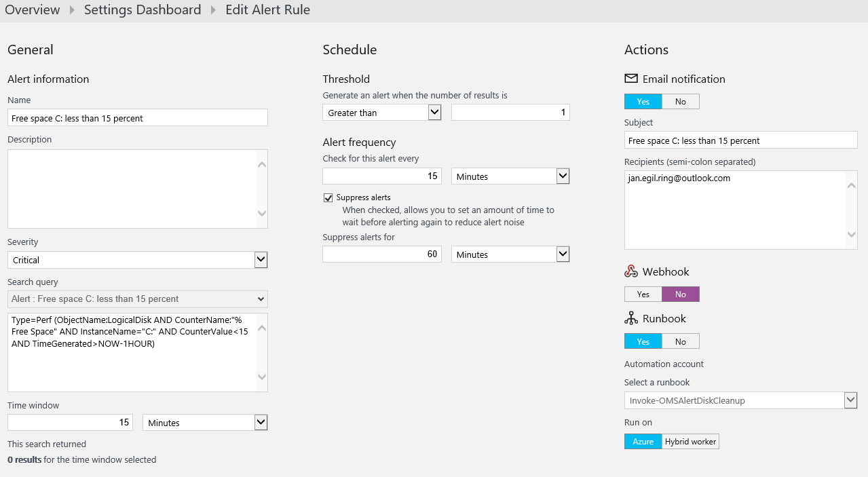Go to Overview in the breadcrumb
This screenshot has width=868, height=477.
pyautogui.click(x=33, y=10)
